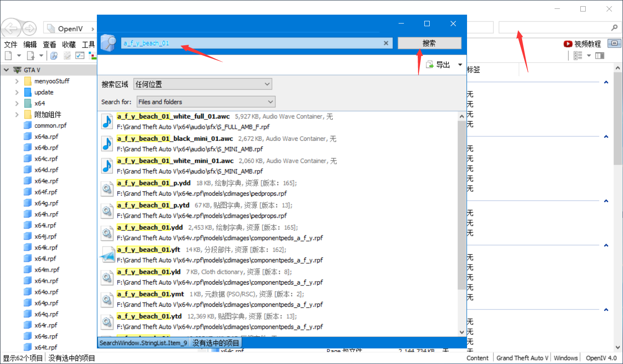Expand the update tree node

point(17,92)
